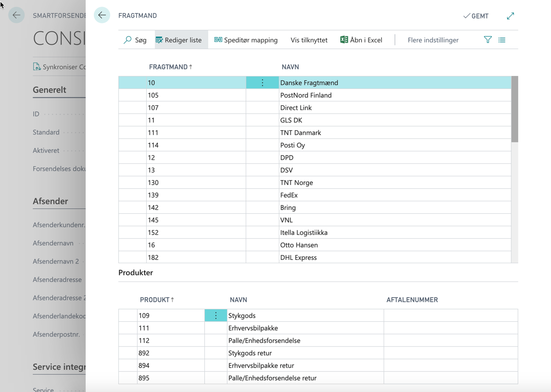Export list with Åbn i Excel
Screen dimensions: 551x392
[x=361, y=40]
